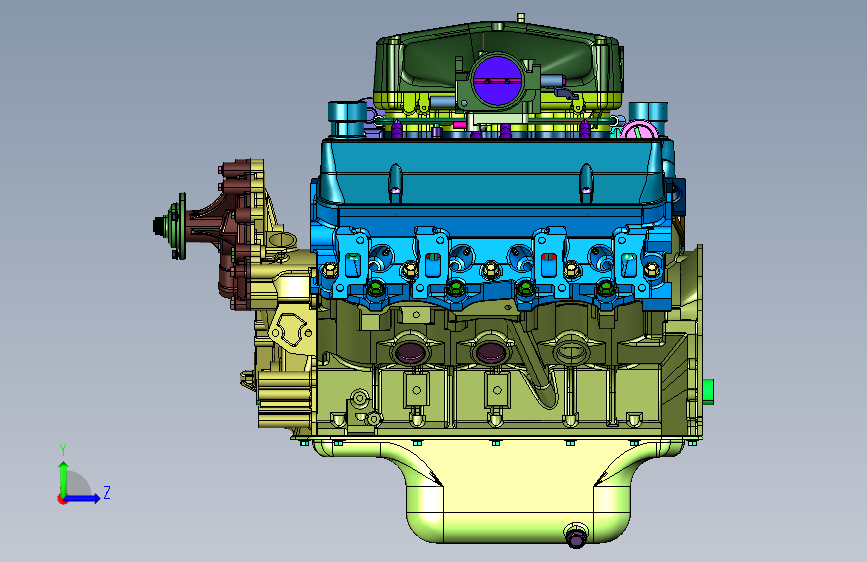
Task: Select the left purple port opening in the block
Action: click(411, 352)
